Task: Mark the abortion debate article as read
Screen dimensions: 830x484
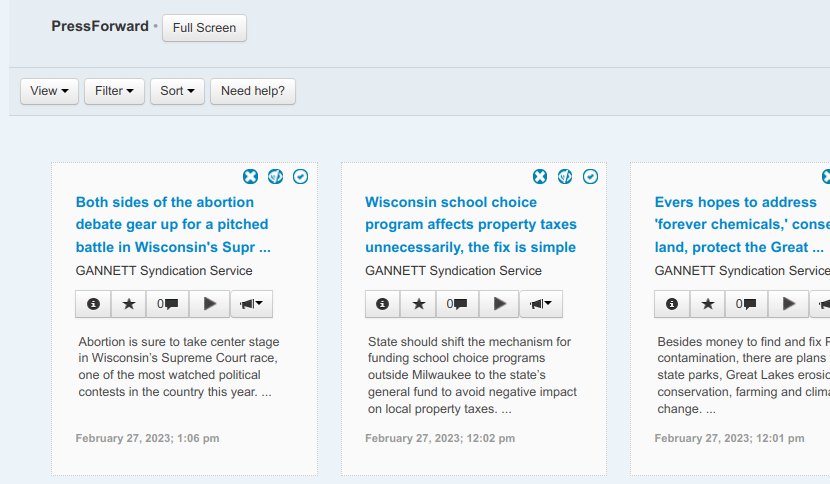Action: [300, 176]
